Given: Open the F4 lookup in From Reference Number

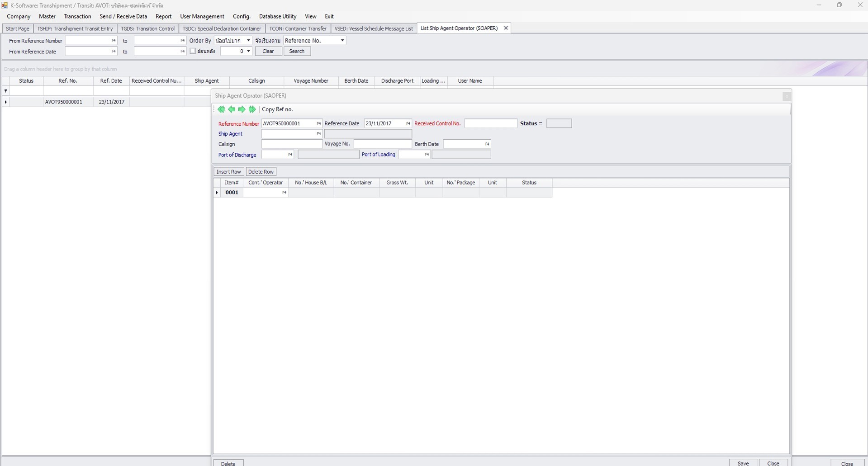Looking at the screenshot, I should (x=113, y=40).
